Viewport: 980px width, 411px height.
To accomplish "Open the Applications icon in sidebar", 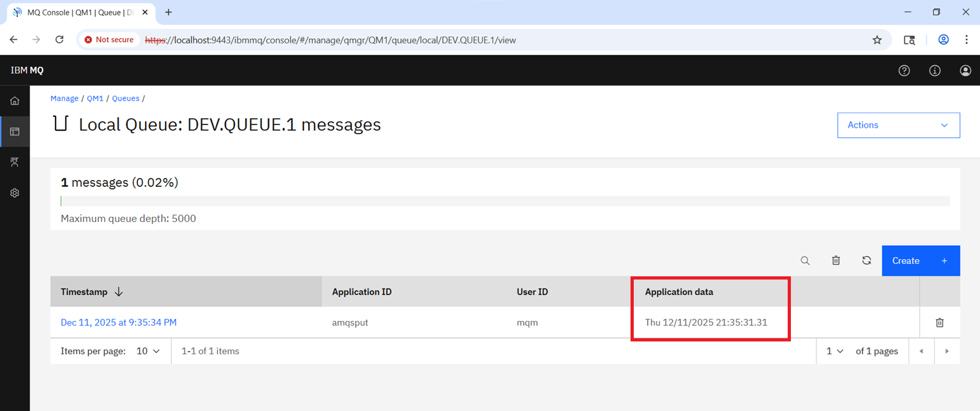I will [x=15, y=162].
